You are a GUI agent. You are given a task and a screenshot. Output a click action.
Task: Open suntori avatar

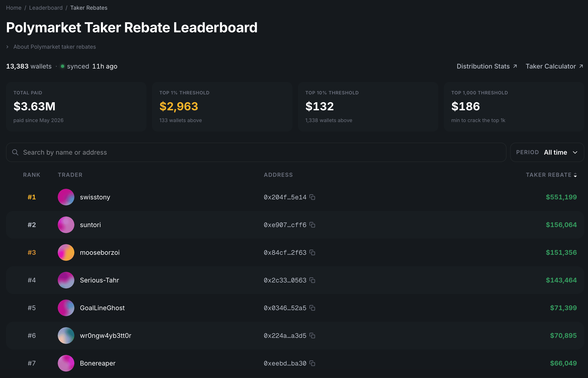click(x=66, y=225)
